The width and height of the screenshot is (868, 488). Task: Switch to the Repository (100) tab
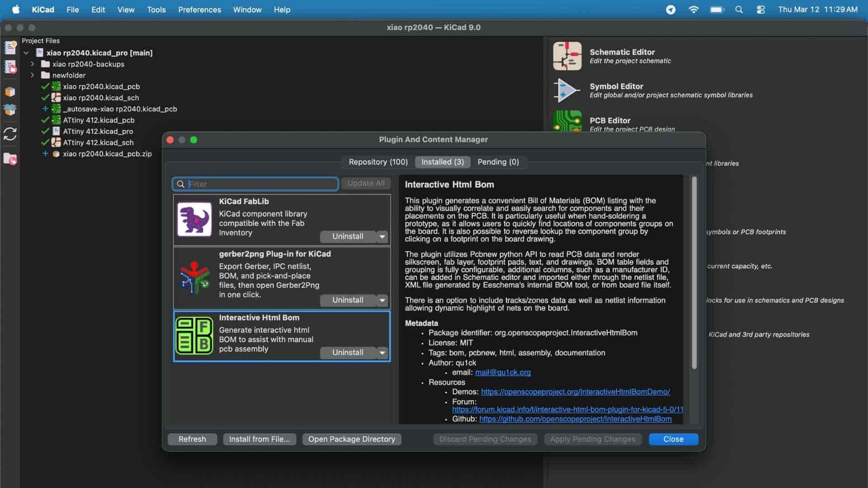coord(378,162)
